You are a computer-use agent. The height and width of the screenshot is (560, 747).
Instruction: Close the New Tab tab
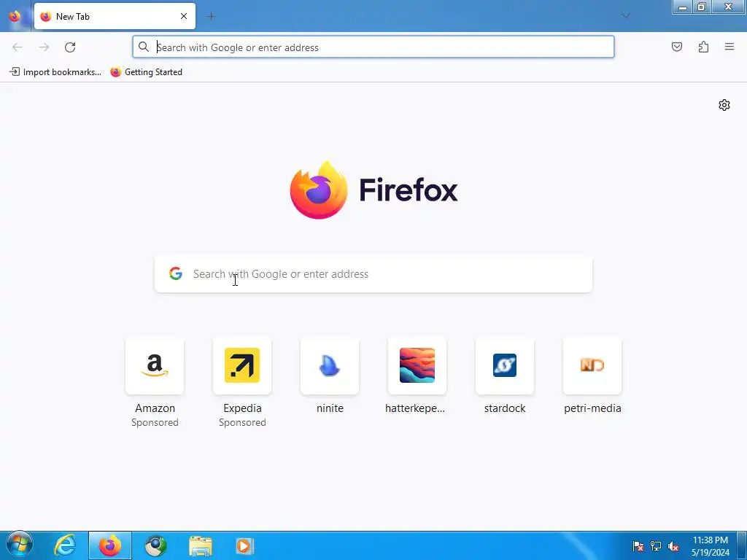[x=184, y=16]
